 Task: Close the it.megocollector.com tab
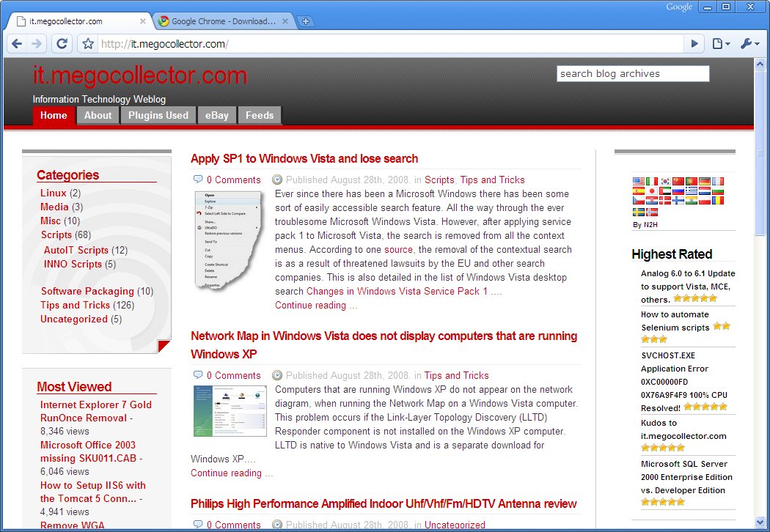pos(142,21)
